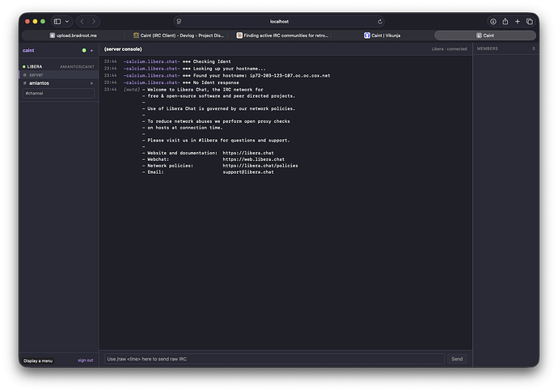The height and width of the screenshot is (392, 558).
Task: Open the Safari downloads icon
Action: click(x=492, y=22)
